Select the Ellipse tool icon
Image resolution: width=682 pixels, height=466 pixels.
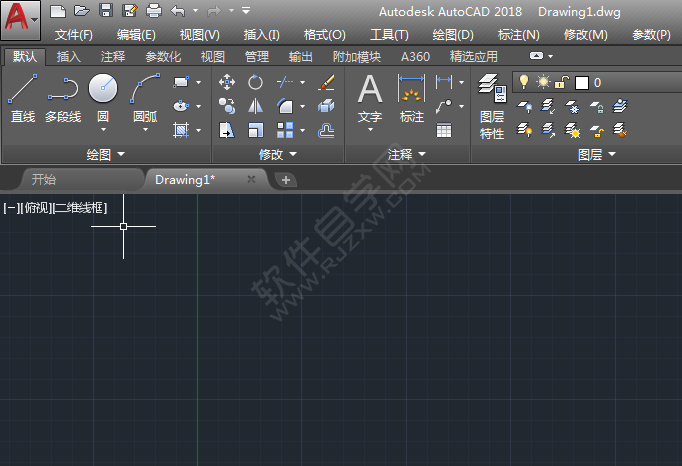(181, 106)
